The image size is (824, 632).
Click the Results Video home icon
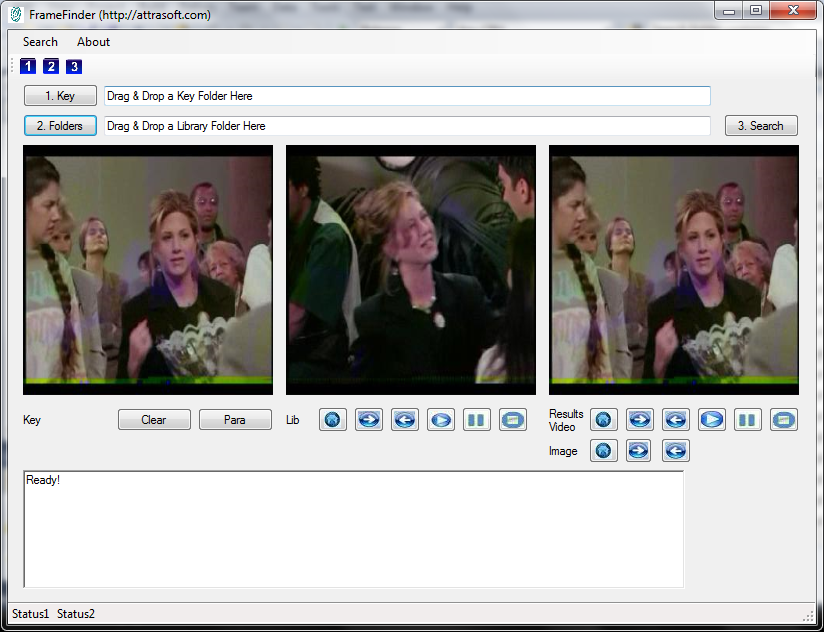click(x=604, y=420)
